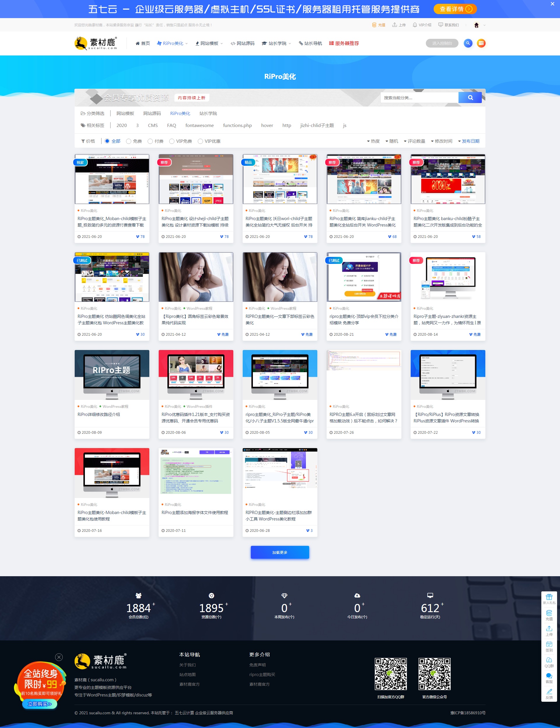Image resolution: width=560 pixels, height=728 pixels.
Task: Click 会员总数 people icon in stats
Action: pos(139,595)
